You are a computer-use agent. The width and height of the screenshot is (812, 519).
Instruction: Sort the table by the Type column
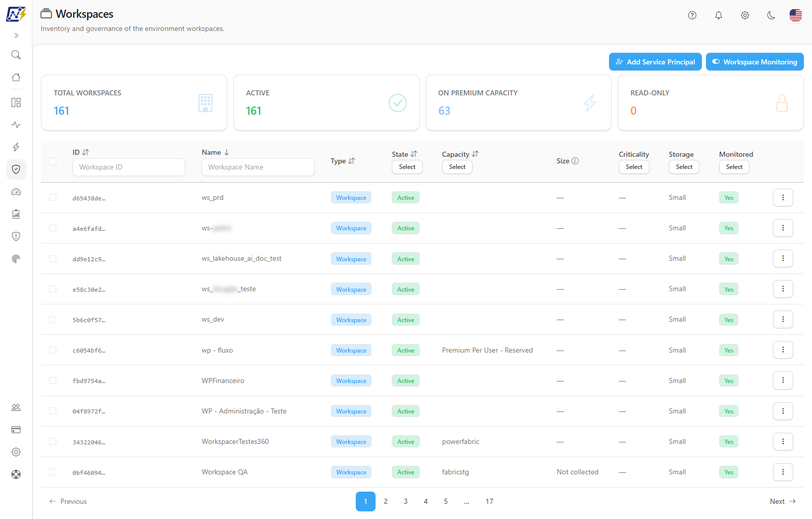[x=343, y=161]
